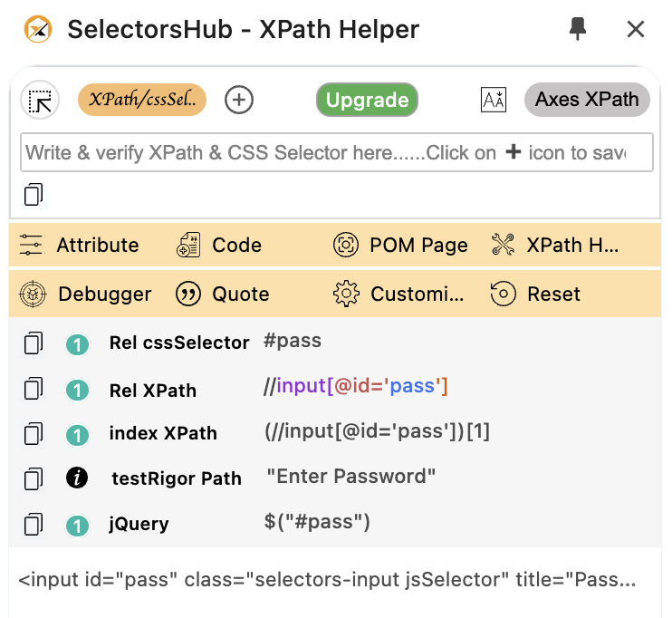
Task: Toggle the XPath/cssSel.. selector type button
Action: click(142, 100)
